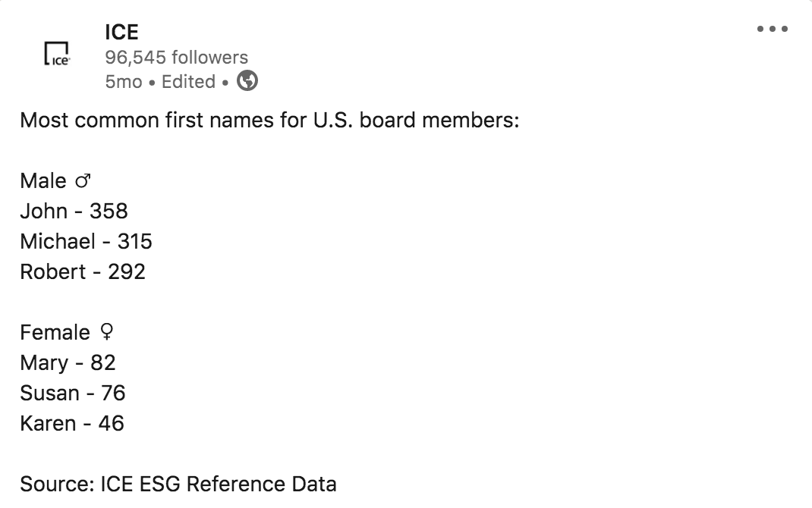Click the male symbol icon
The width and height of the screenshot is (812, 508).
83,181
